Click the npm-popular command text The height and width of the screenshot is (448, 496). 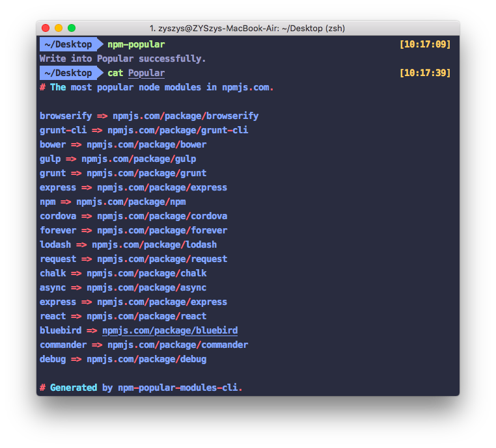[x=136, y=45]
